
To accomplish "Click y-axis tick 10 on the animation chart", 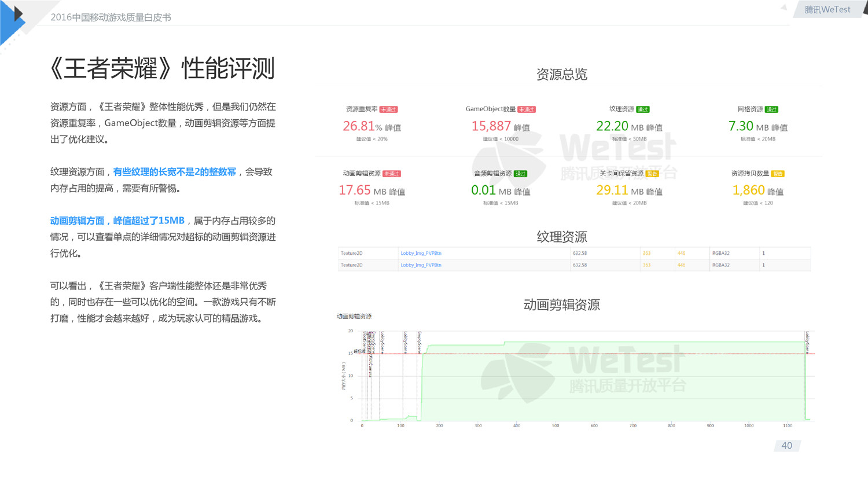I will click(x=350, y=376).
